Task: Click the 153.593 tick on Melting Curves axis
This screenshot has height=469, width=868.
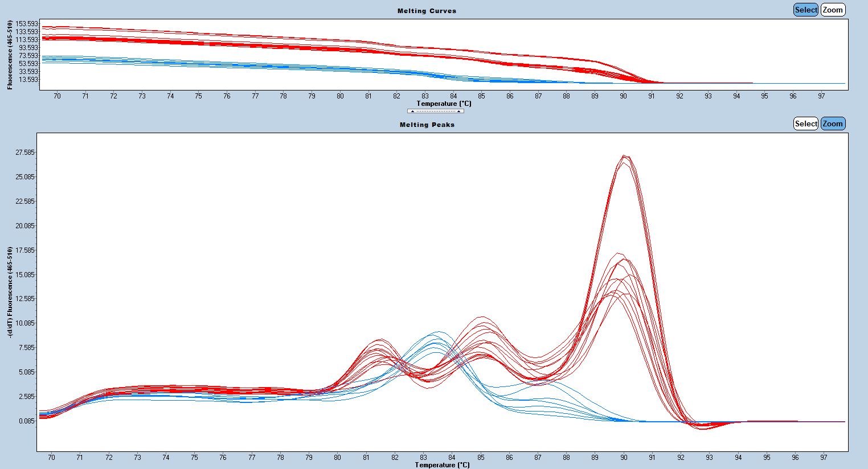Action: tap(27, 24)
